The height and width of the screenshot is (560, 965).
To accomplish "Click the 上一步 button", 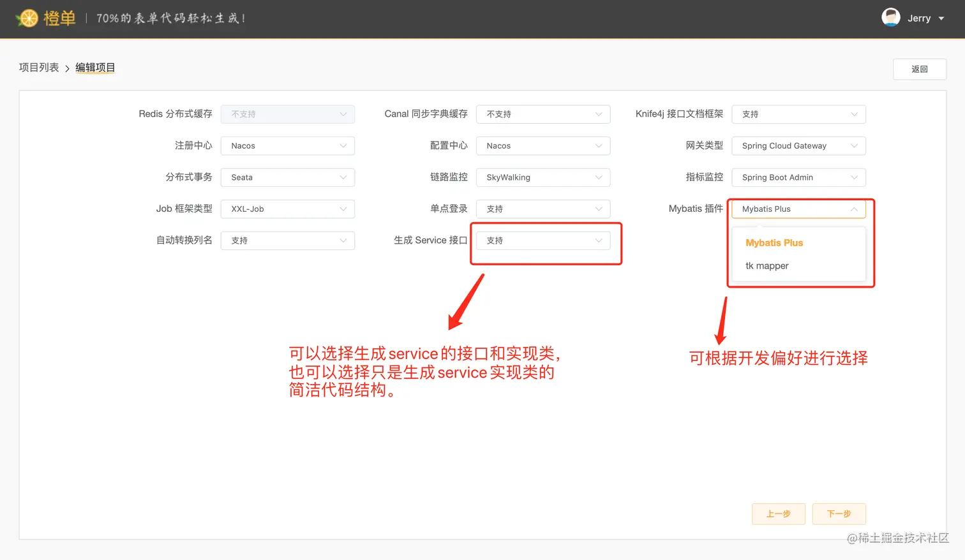I will [778, 513].
